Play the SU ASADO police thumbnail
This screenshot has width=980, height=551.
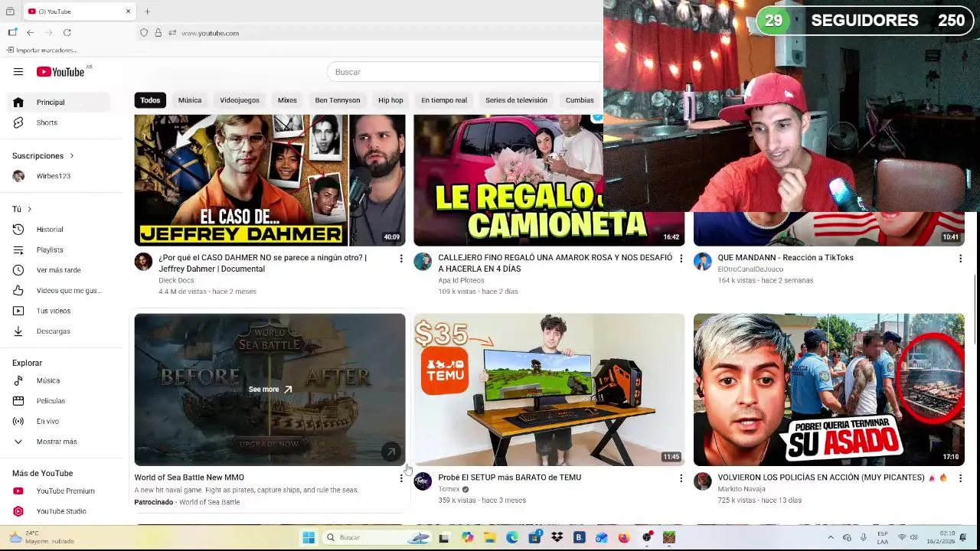coord(829,390)
